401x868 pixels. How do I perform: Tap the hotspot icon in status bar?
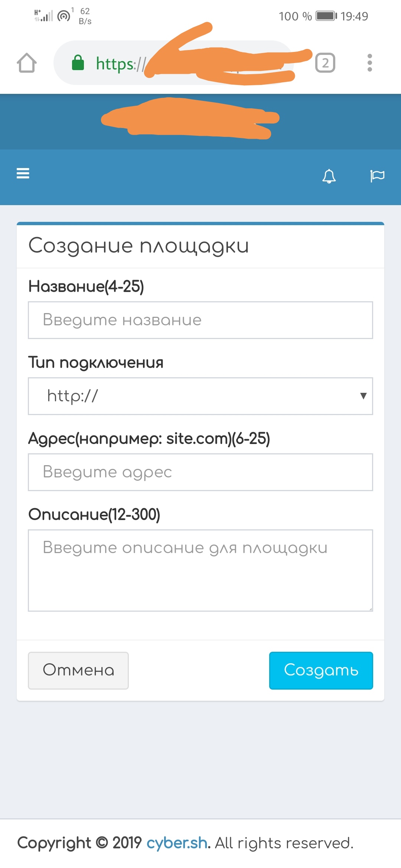click(x=64, y=16)
